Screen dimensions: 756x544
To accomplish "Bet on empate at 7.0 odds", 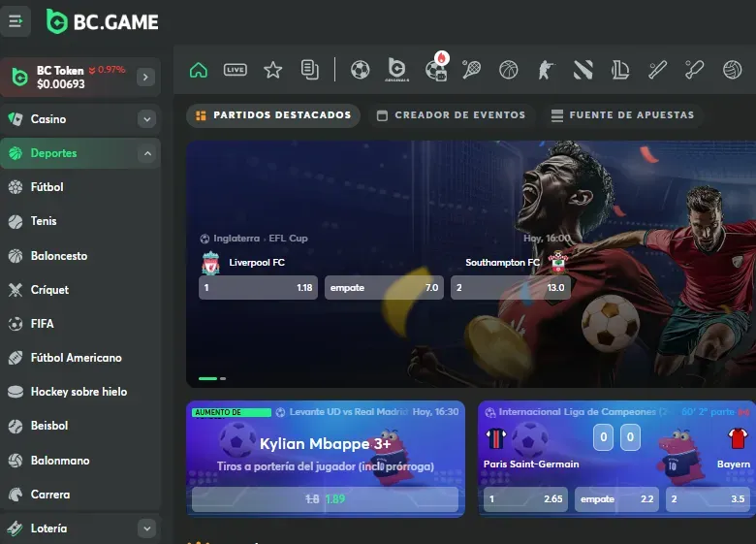I will tap(384, 288).
